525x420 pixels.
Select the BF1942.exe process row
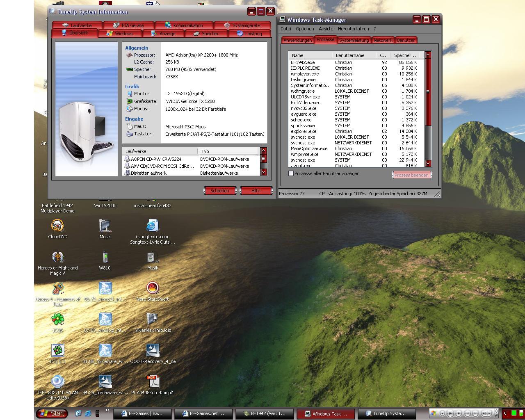tap(356, 62)
